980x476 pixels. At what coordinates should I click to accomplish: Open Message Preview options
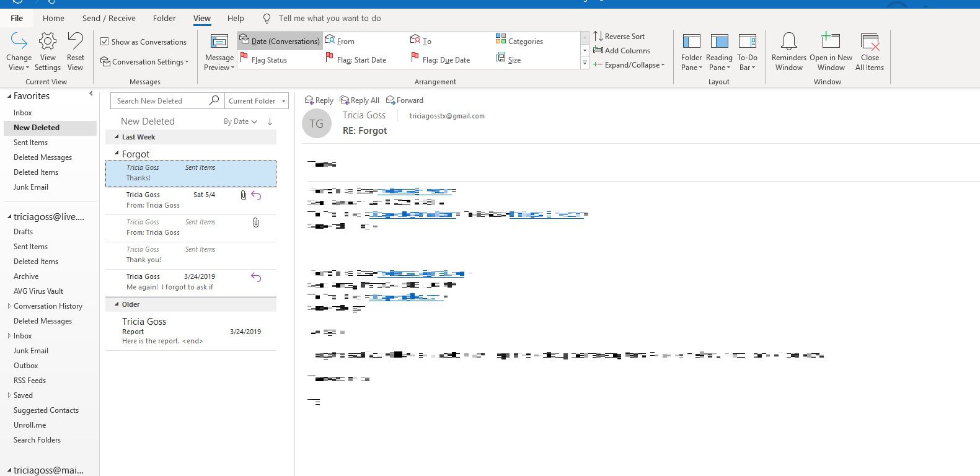(219, 52)
